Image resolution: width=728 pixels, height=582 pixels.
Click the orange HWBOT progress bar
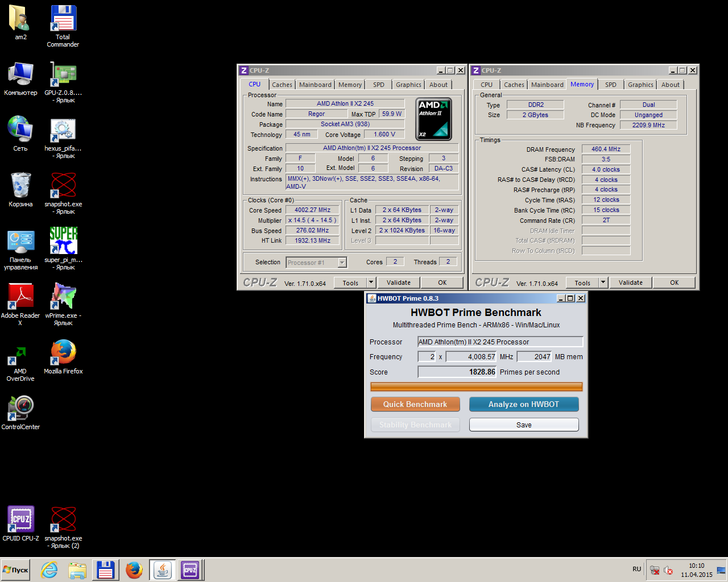point(477,387)
